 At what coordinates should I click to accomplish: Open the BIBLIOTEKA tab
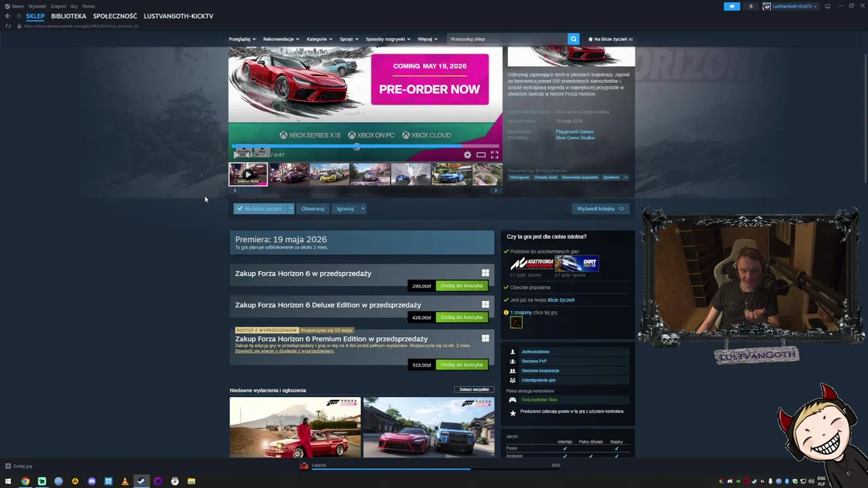click(x=68, y=16)
